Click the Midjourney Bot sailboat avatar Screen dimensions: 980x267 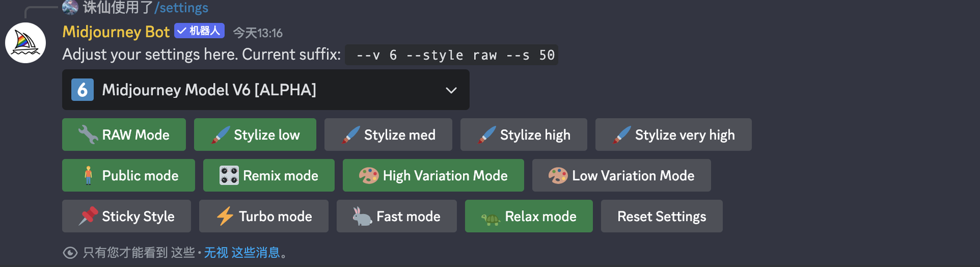[x=26, y=43]
